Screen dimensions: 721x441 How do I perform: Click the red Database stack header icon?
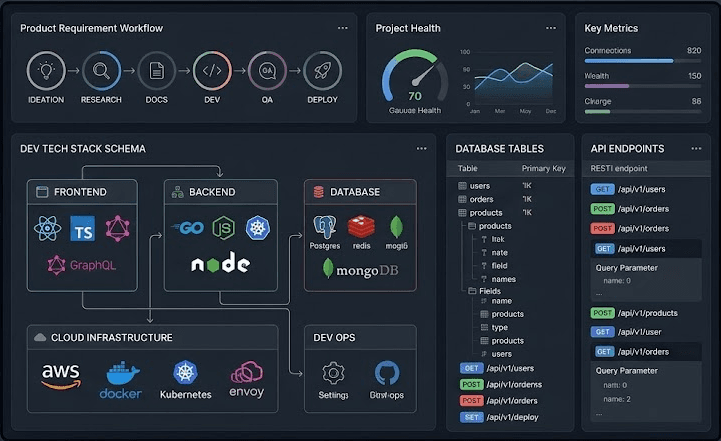click(318, 192)
